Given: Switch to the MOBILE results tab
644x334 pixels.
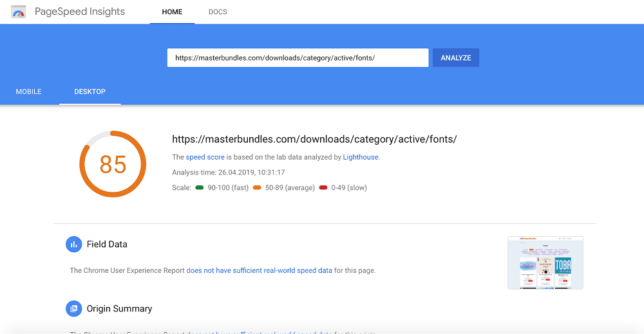Looking at the screenshot, I should pyautogui.click(x=29, y=91).
